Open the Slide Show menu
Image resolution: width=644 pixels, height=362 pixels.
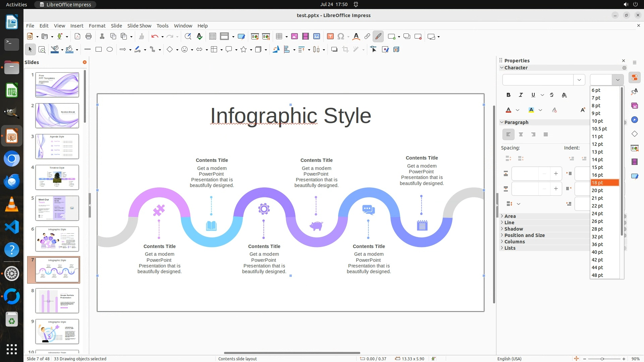coord(139,26)
